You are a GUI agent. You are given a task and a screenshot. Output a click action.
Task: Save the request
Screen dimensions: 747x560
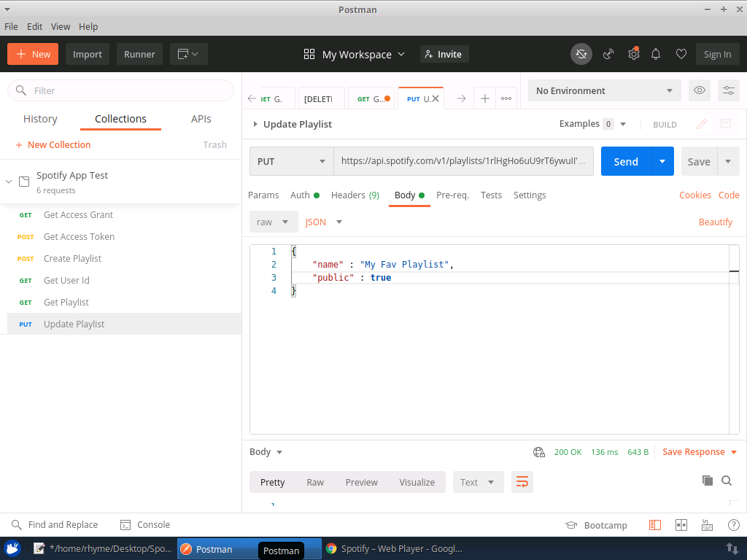pyautogui.click(x=698, y=162)
